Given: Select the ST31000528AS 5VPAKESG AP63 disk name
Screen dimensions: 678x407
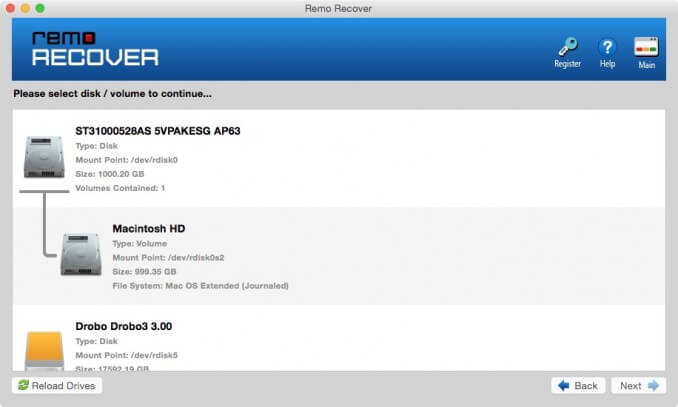Looking at the screenshot, I should (x=158, y=131).
